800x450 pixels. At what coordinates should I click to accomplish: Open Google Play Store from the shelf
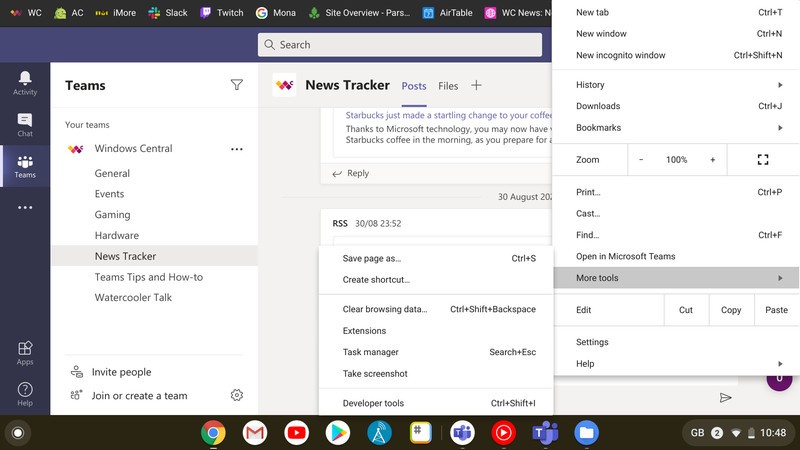338,433
